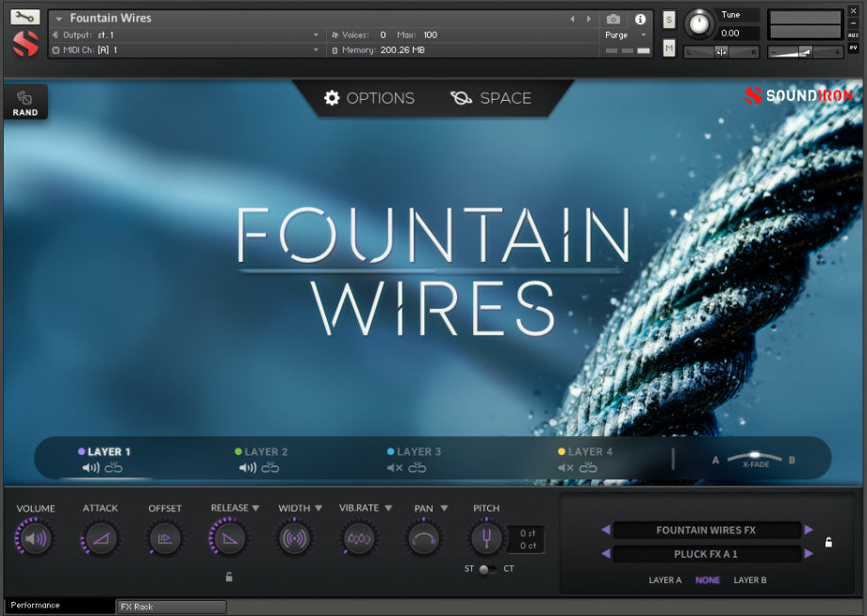Image resolution: width=867 pixels, height=616 pixels.
Task: Click the camera snapshot icon
Action: coord(613,20)
